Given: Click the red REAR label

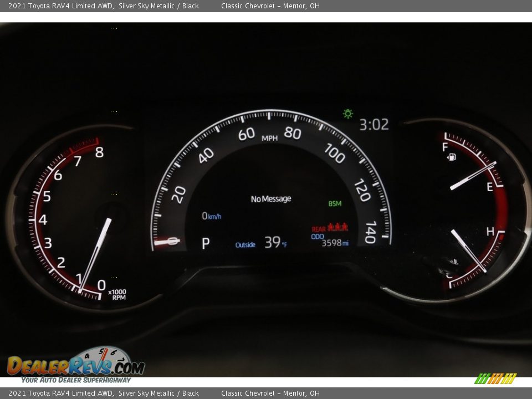Looking at the screenshot, I should point(319,229).
